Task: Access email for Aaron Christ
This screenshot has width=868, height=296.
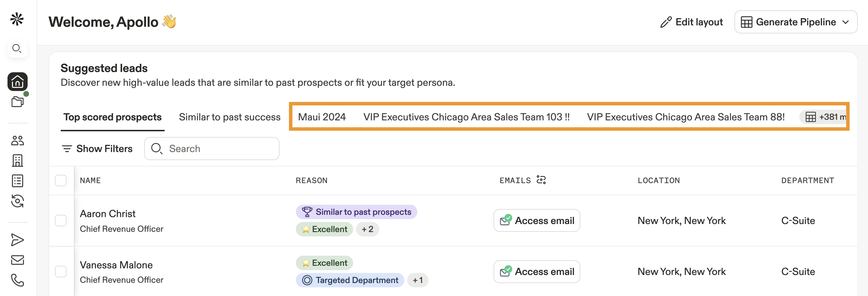Action: coord(536,221)
